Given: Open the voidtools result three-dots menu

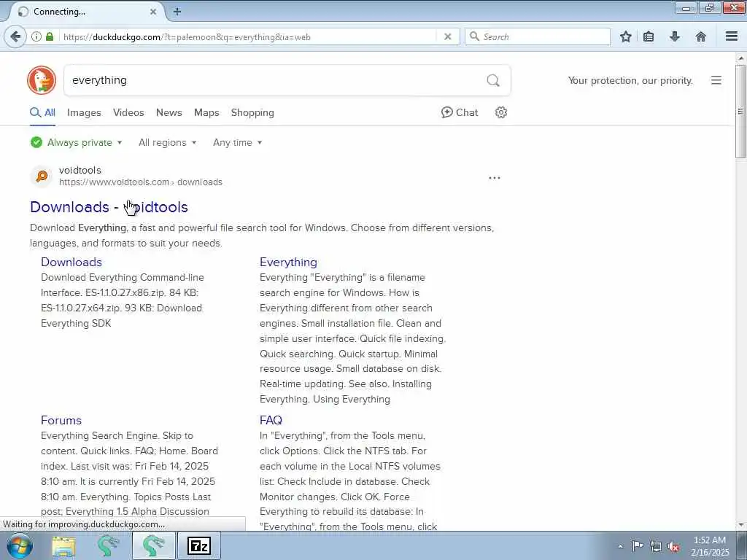Looking at the screenshot, I should [495, 178].
